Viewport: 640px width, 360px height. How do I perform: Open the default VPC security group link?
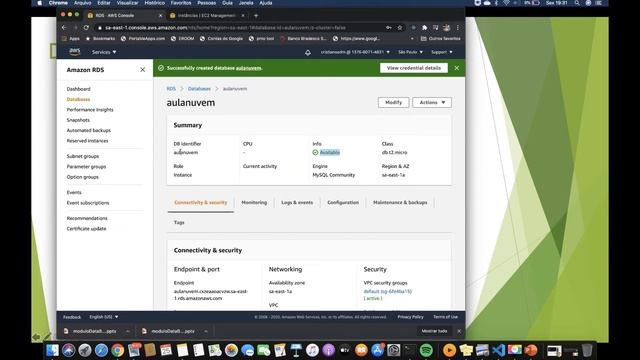387,291
